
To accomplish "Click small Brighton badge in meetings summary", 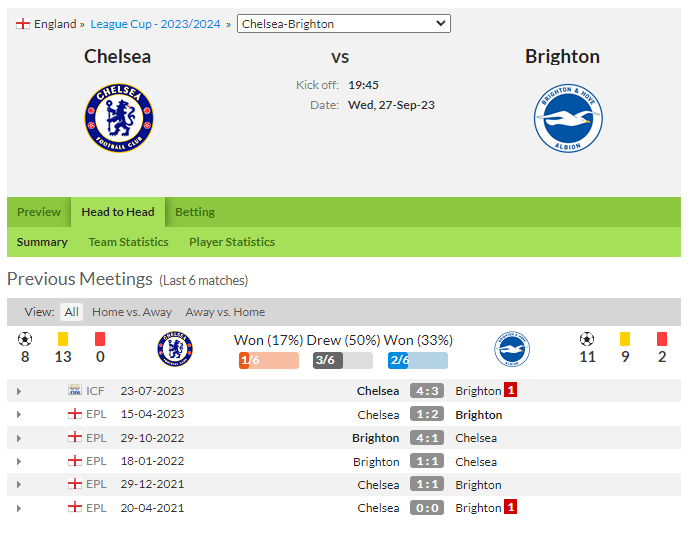I will coord(511,349).
